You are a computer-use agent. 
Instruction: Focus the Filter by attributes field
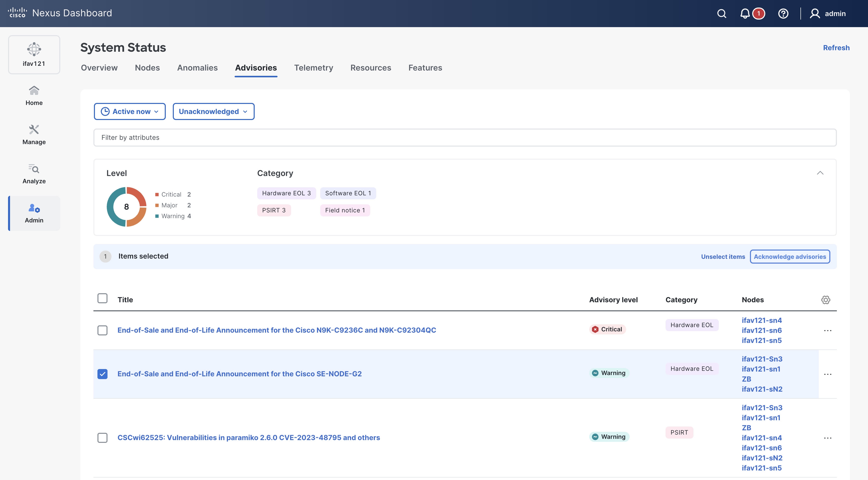tap(465, 137)
